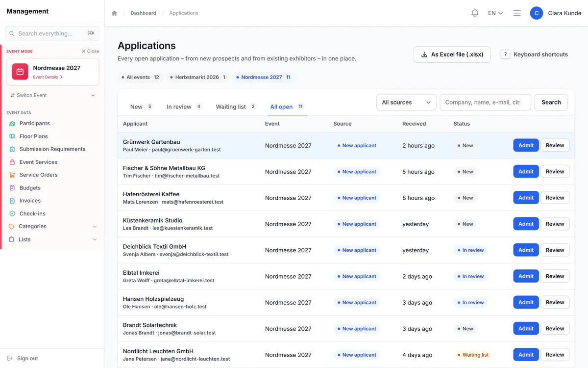Image resolution: width=588 pixels, height=368 pixels.
Task: Open Event Details link
Action: [x=48, y=77]
